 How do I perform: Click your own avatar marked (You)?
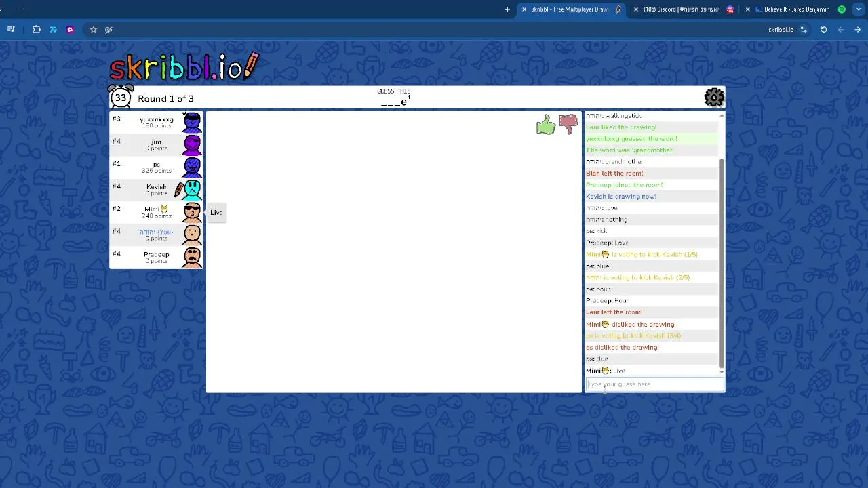(192, 235)
